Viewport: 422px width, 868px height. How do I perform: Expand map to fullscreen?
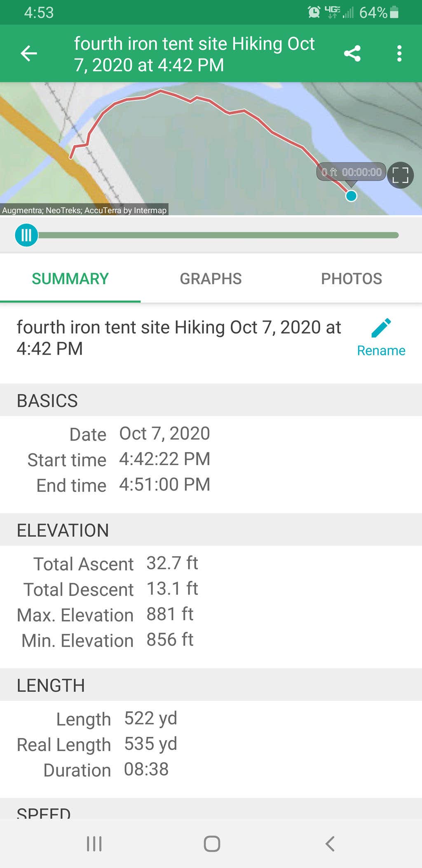tap(400, 175)
